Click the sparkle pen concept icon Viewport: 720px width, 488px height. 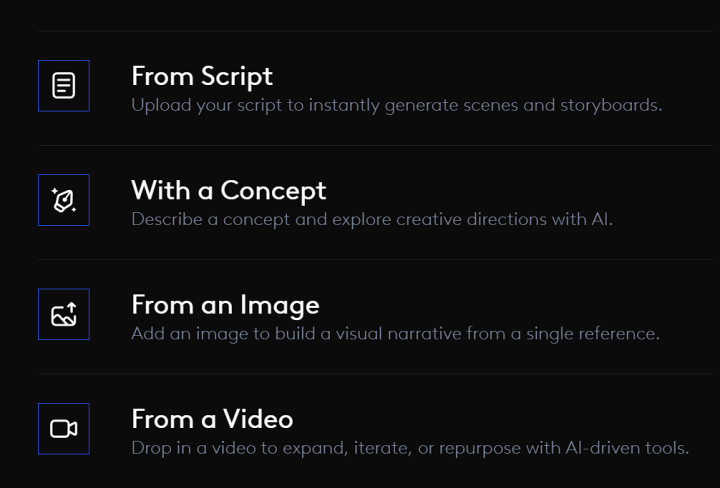coord(64,200)
